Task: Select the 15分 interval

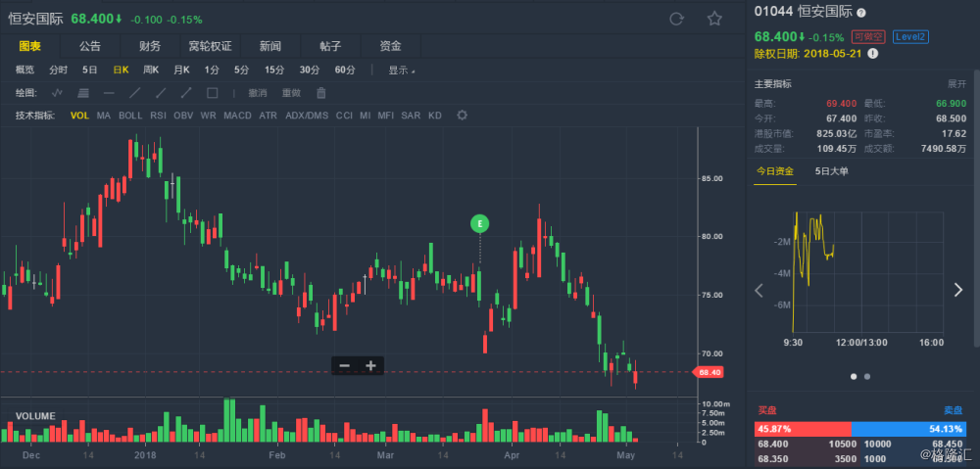Action: coord(273,70)
